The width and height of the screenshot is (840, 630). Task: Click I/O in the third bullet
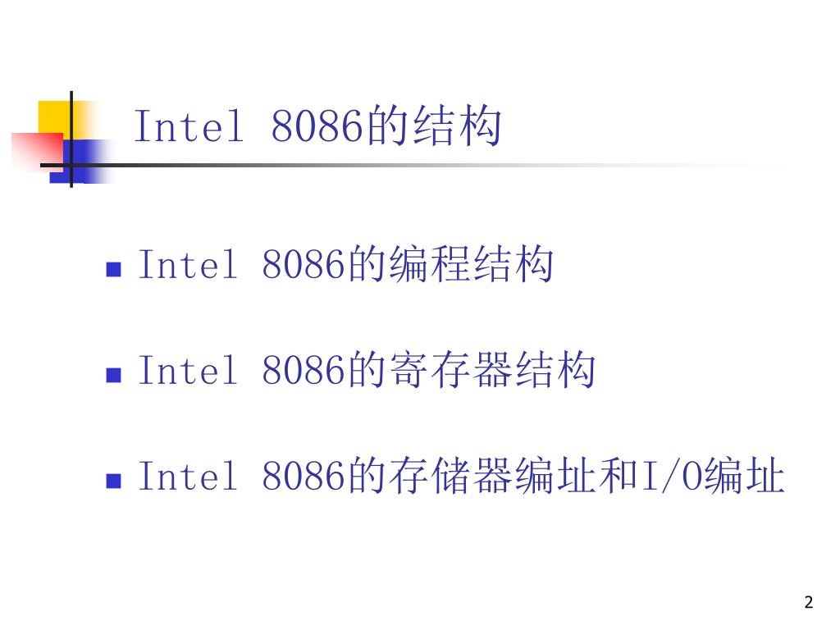[672, 476]
